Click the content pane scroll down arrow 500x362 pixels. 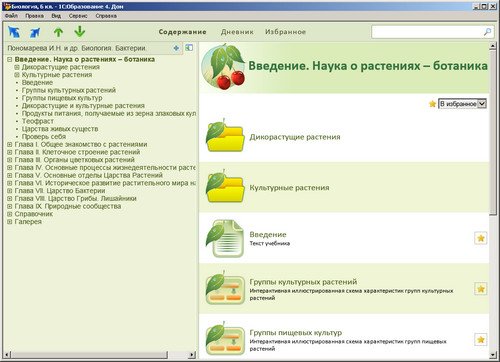(x=493, y=355)
